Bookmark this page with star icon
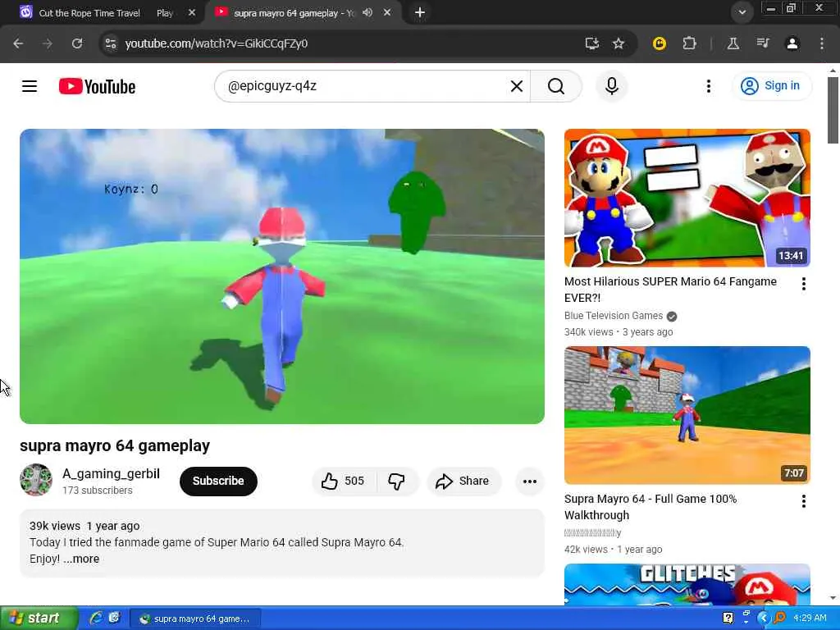 pyautogui.click(x=619, y=43)
